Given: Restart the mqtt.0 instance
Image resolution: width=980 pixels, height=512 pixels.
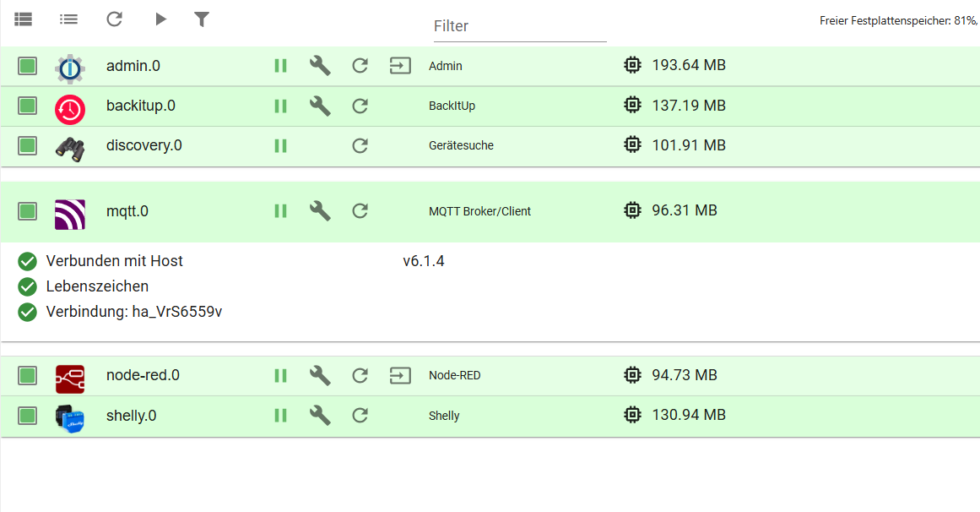Looking at the screenshot, I should coord(360,210).
